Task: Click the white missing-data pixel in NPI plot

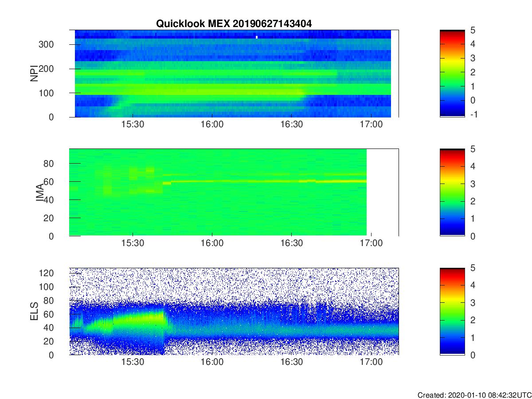Action: 257,37
